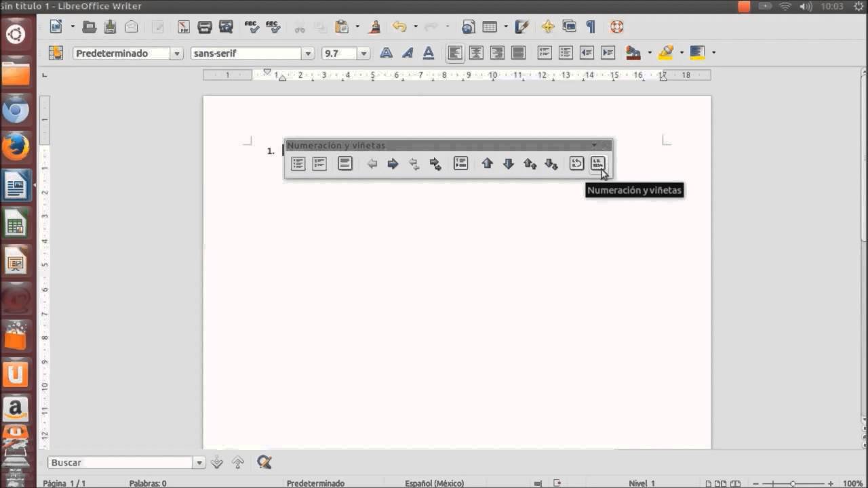Click the Open file folder icon
868x488 pixels.
tap(89, 27)
